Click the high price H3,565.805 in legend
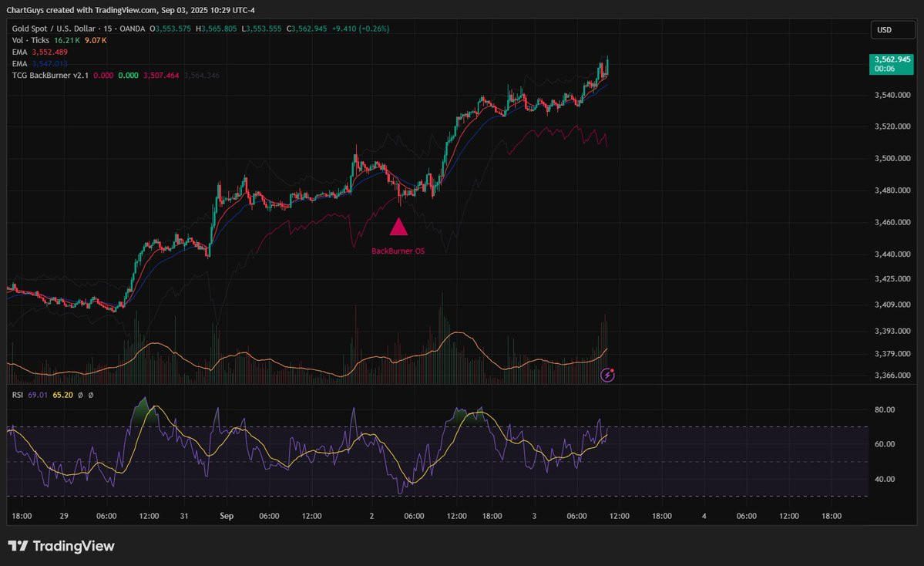 pyautogui.click(x=217, y=29)
